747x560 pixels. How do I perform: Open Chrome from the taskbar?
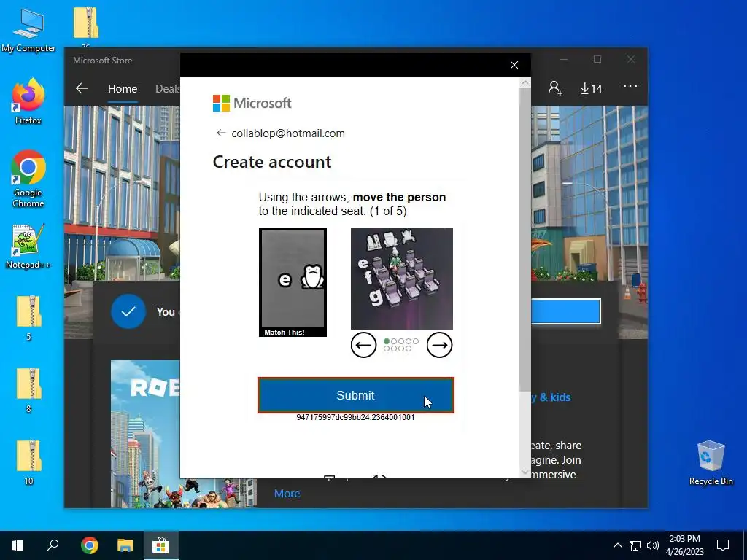(x=89, y=545)
